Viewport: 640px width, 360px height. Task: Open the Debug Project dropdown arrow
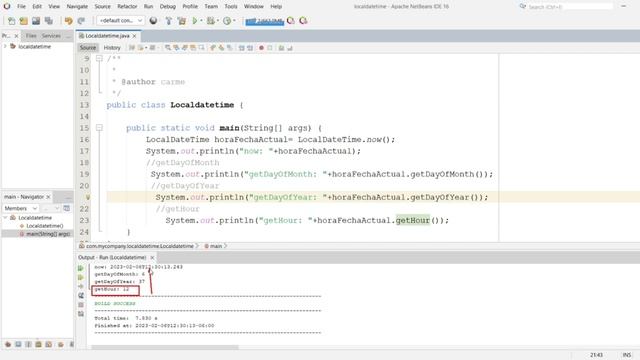[x=218, y=21]
